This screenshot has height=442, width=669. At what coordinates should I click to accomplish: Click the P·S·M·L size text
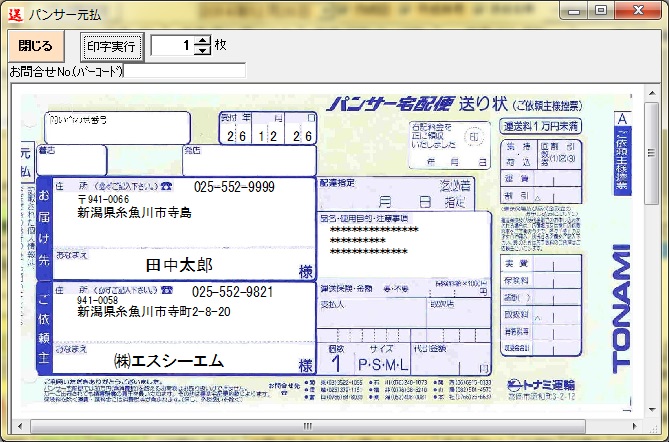click(x=383, y=365)
